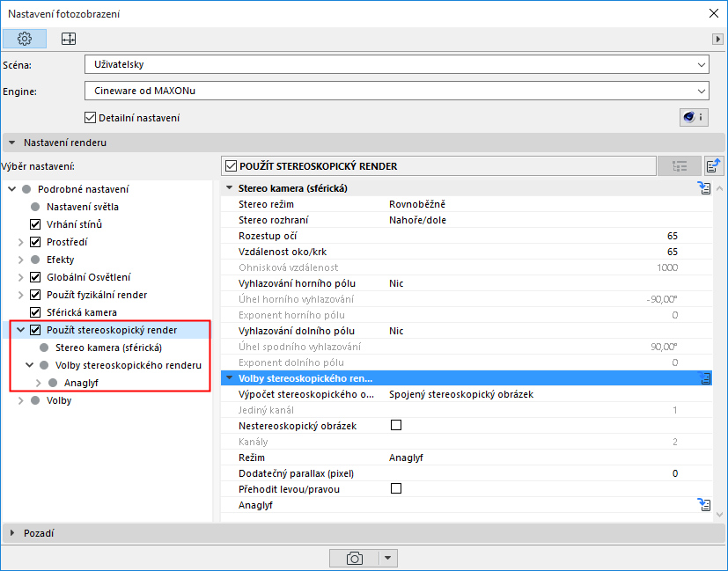Click the Rozestup očí value 65

click(x=673, y=236)
